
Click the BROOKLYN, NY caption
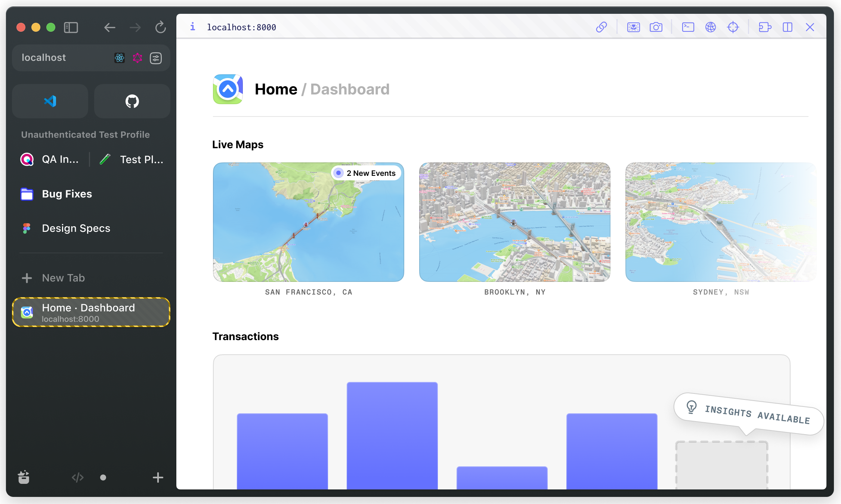click(515, 292)
